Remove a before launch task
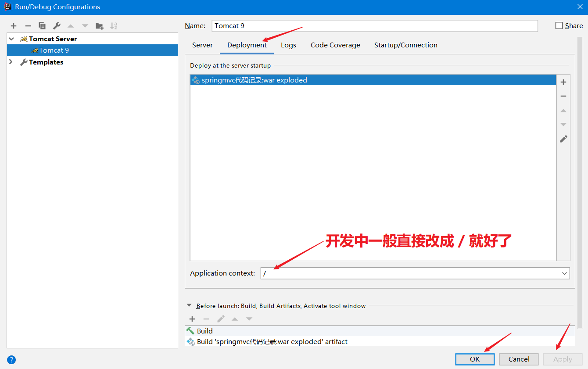Viewport: 588px width, 369px height. (206, 319)
